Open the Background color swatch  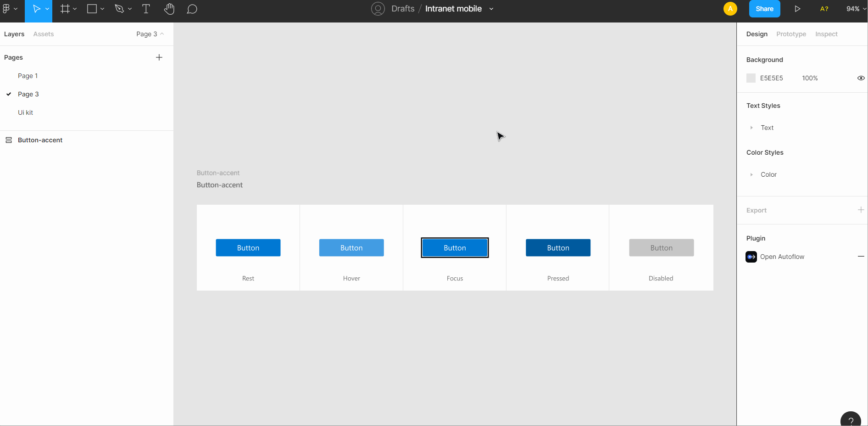751,78
